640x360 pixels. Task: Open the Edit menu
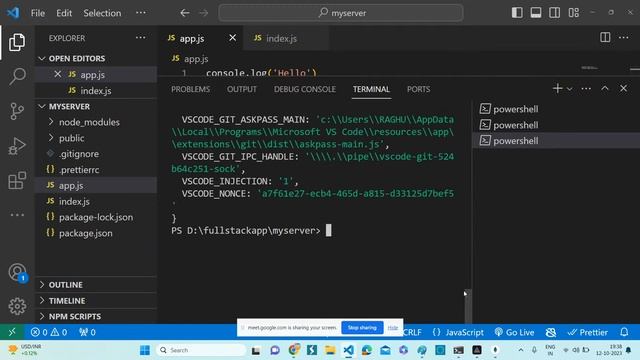(64, 13)
